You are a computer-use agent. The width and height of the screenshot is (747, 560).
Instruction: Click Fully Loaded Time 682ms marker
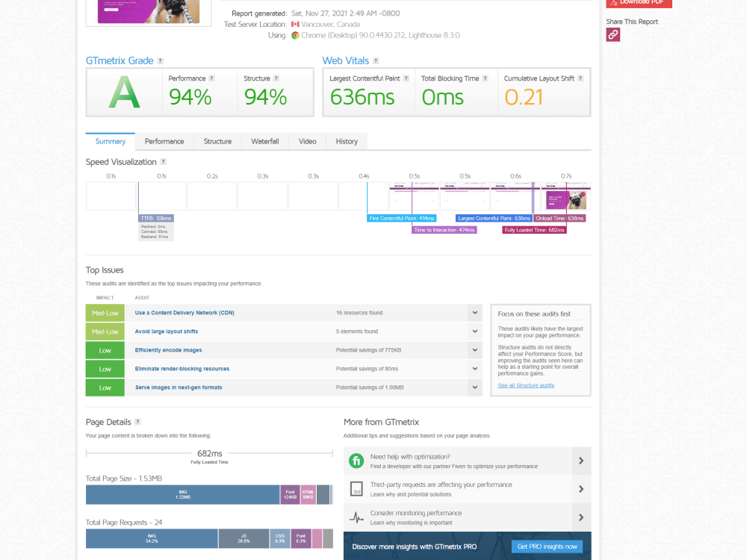(534, 230)
